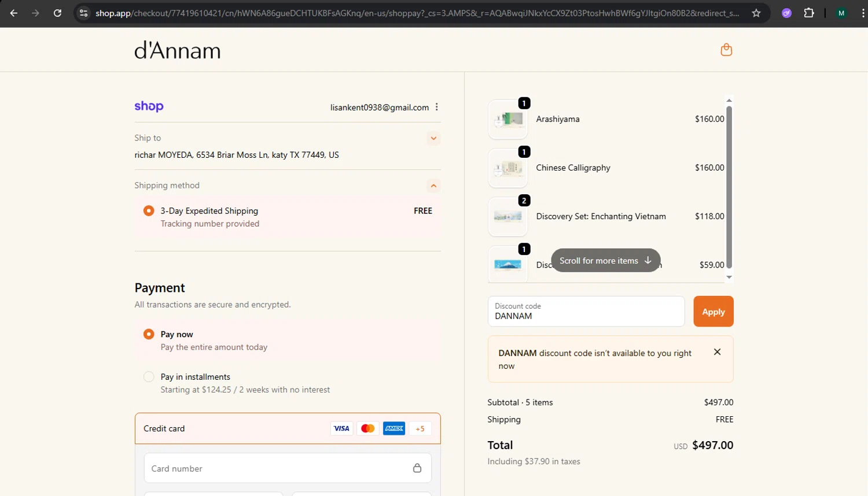The image size is (868, 496).
Task: Click the Tracking number provided text
Action: [210, 224]
